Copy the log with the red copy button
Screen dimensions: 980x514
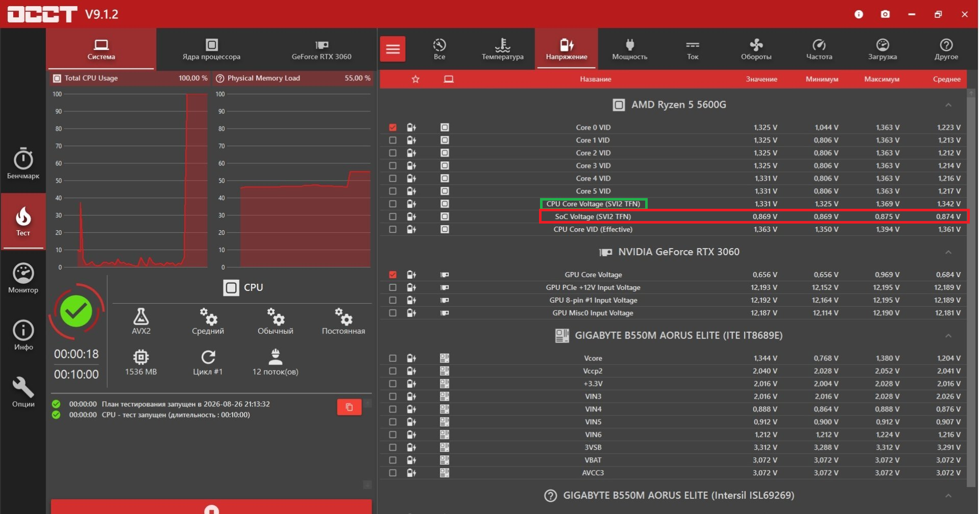349,407
